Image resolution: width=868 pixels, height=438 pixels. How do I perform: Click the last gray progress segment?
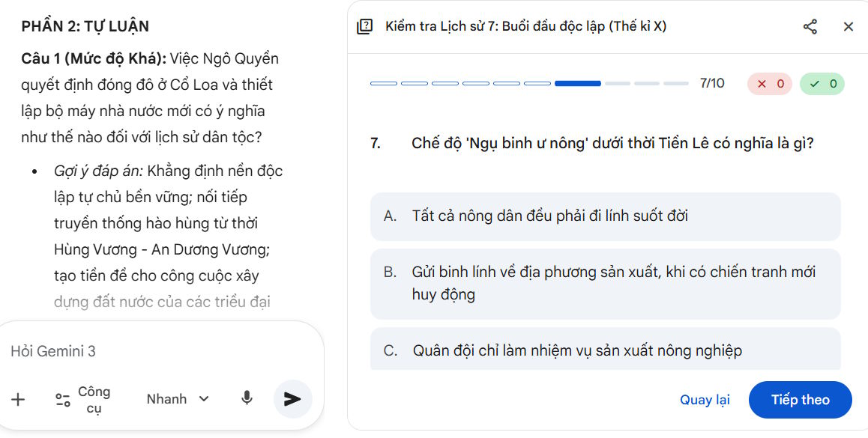(675, 83)
